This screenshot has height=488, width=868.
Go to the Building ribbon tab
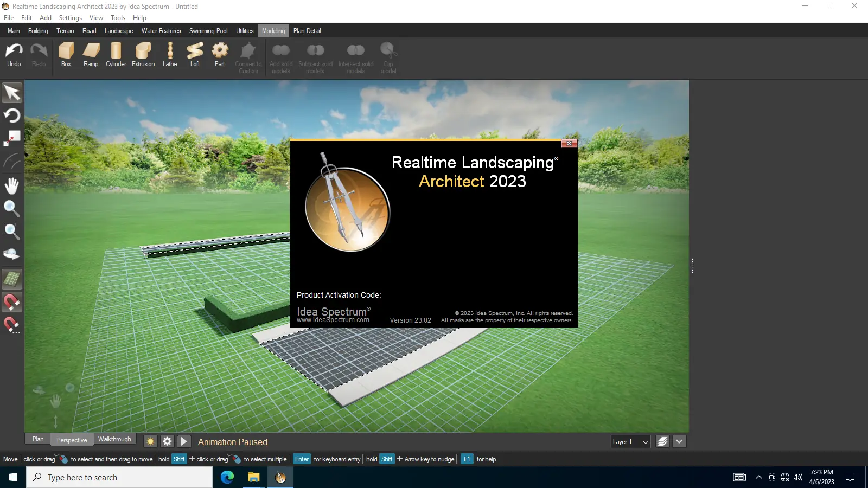pyautogui.click(x=38, y=31)
